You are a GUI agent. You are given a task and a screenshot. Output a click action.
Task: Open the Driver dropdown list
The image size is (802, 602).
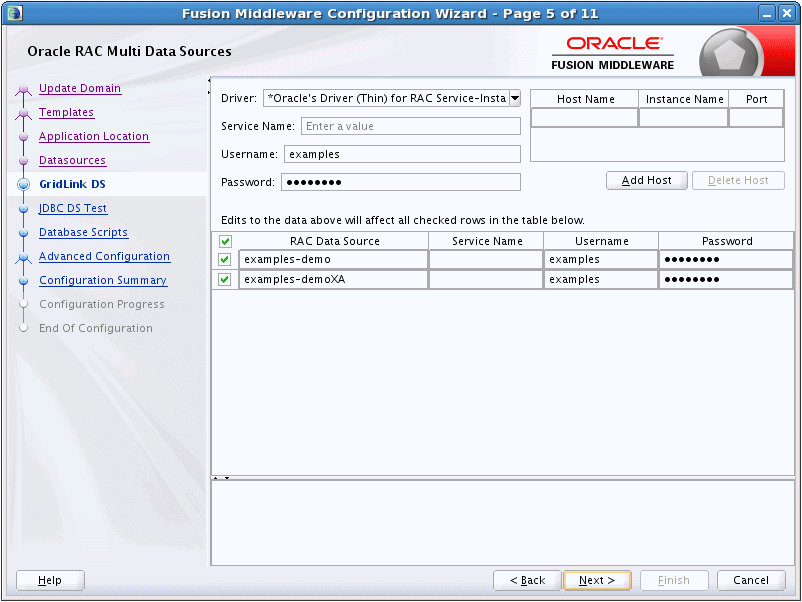coord(515,98)
